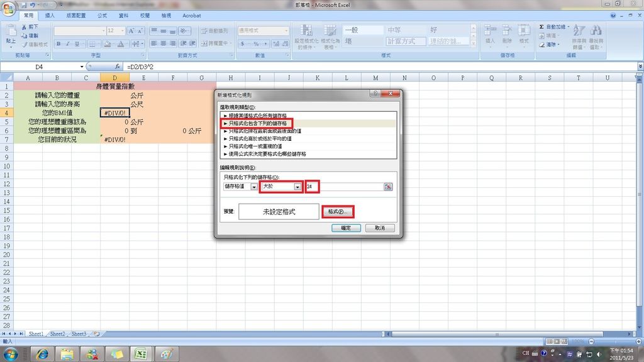Click the insert function fx icon
The width and height of the screenshot is (644, 362).
click(x=118, y=67)
